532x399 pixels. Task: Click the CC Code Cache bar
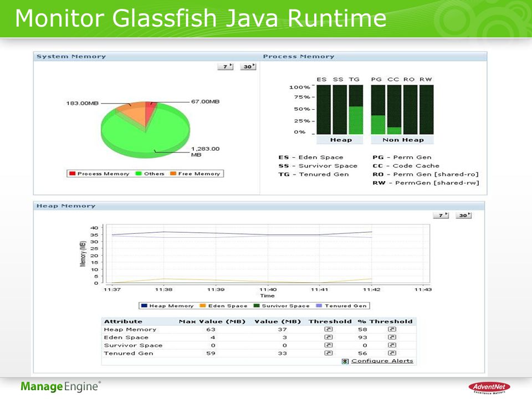(394, 109)
